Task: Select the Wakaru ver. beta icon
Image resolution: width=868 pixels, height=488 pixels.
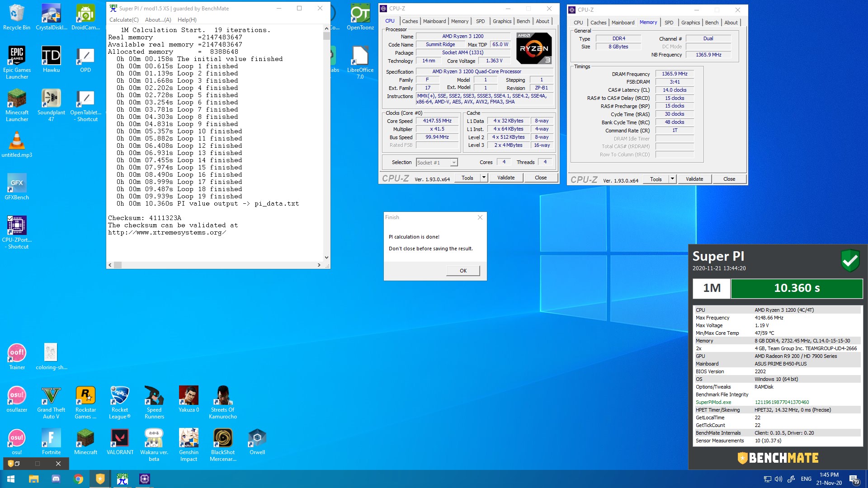Action: coord(154,445)
